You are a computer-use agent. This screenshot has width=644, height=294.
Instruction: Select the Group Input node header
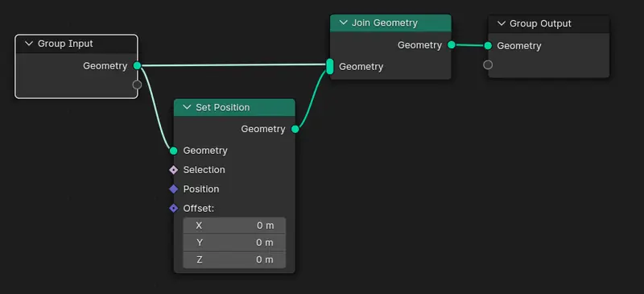(76, 43)
